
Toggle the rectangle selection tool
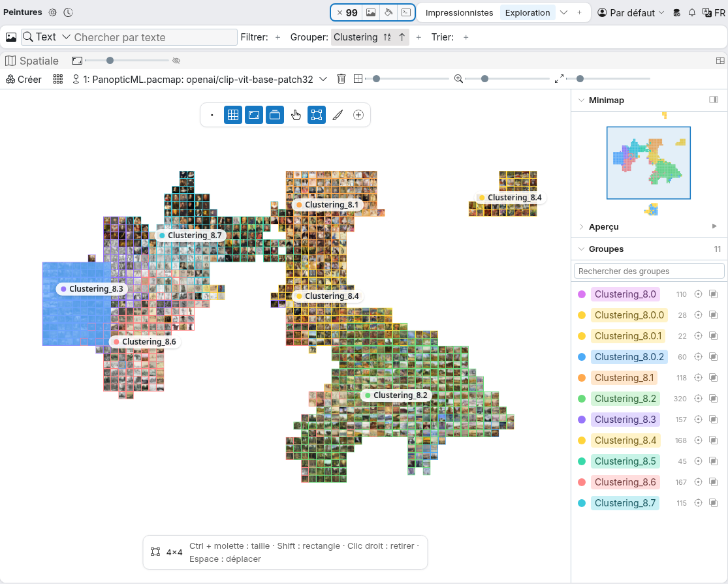317,115
